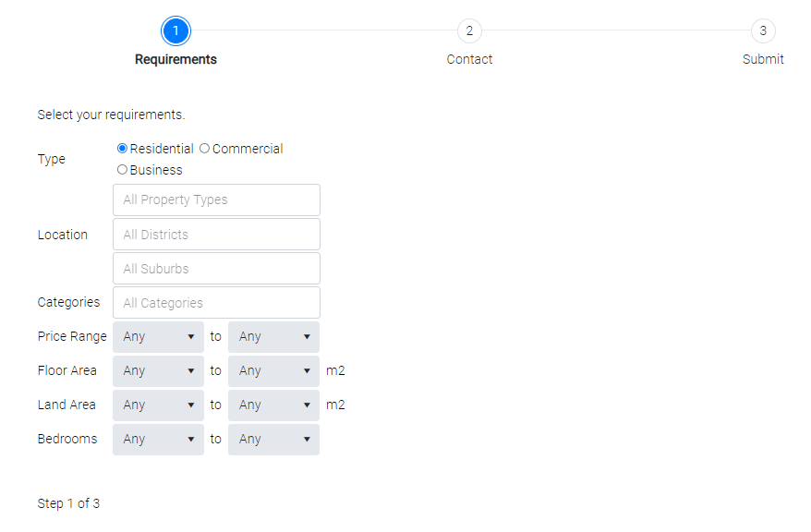The width and height of the screenshot is (811, 532).
Task: Open the Floor Area minimum dropdown
Action: tap(158, 370)
